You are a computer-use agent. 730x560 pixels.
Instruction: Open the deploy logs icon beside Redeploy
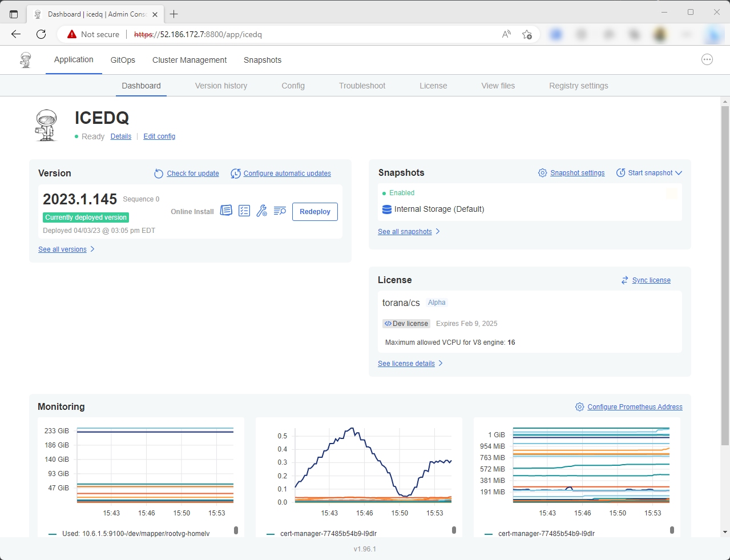coord(280,211)
